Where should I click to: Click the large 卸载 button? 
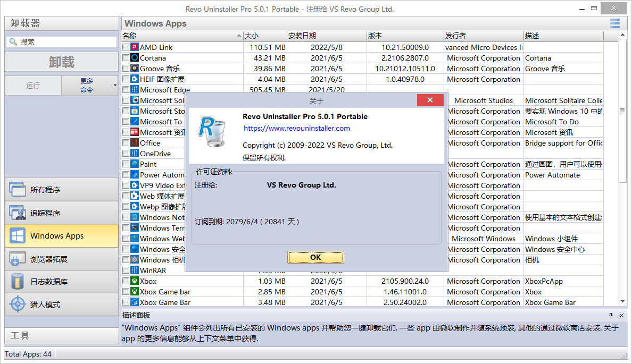(x=62, y=62)
